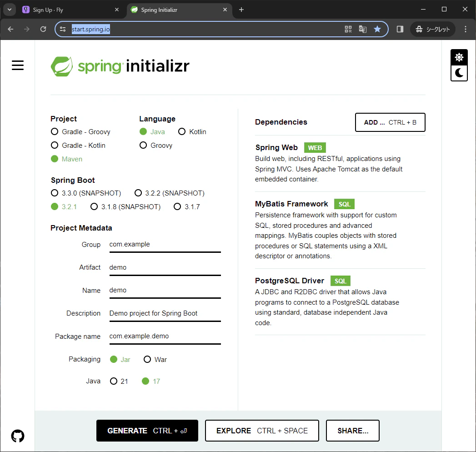
Task: Open the site information icon in address bar
Action: tap(63, 29)
